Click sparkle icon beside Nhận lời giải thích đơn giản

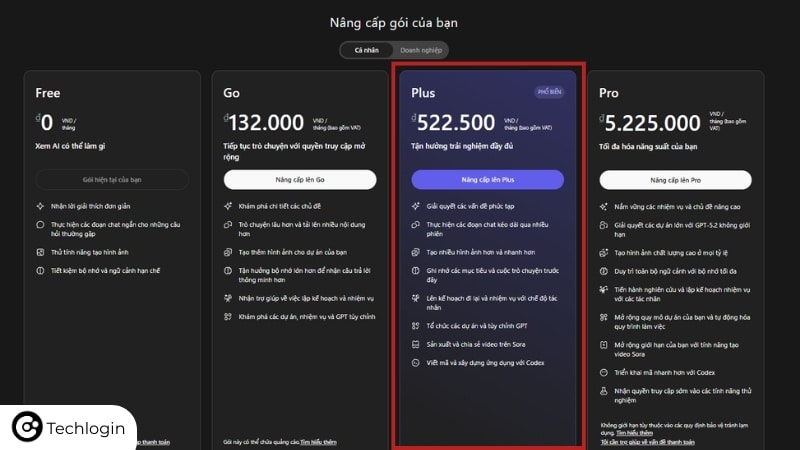pos(40,206)
